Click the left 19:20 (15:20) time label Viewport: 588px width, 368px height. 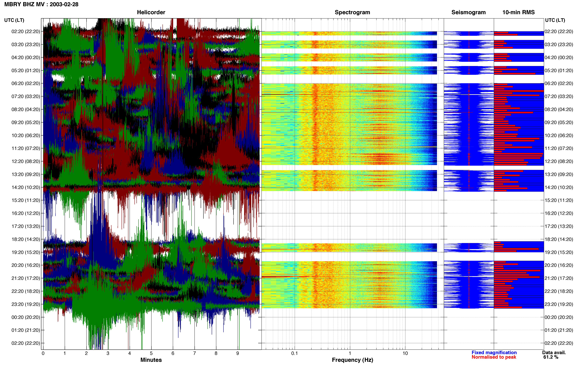[x=26, y=252]
